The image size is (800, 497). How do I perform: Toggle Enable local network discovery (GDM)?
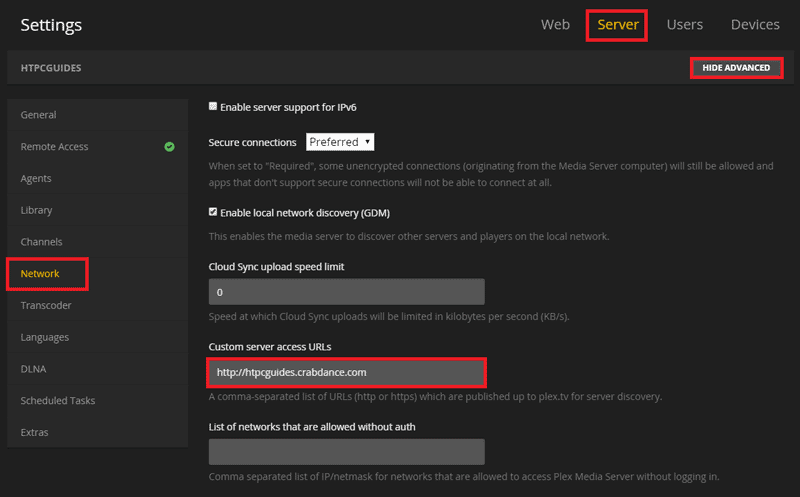pyautogui.click(x=213, y=212)
